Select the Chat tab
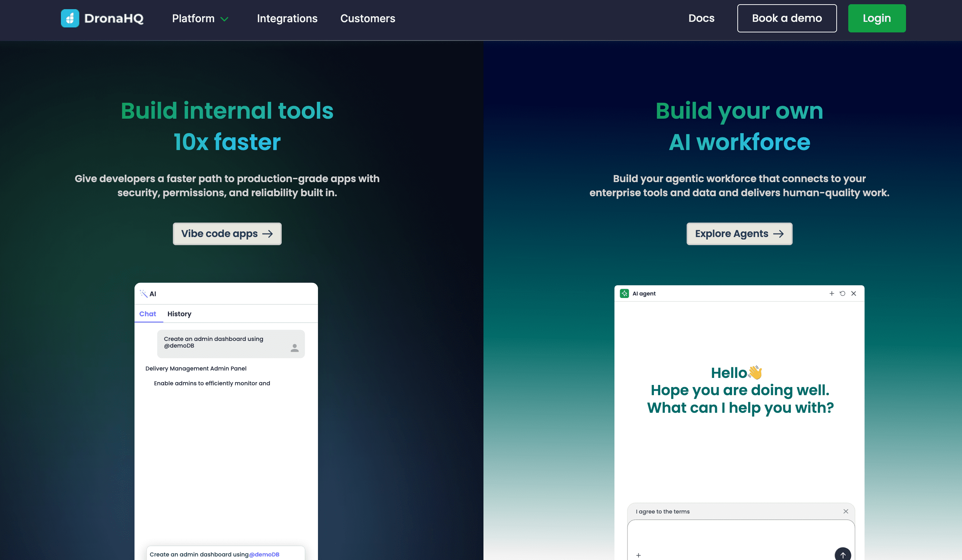962x560 pixels. [x=147, y=314]
